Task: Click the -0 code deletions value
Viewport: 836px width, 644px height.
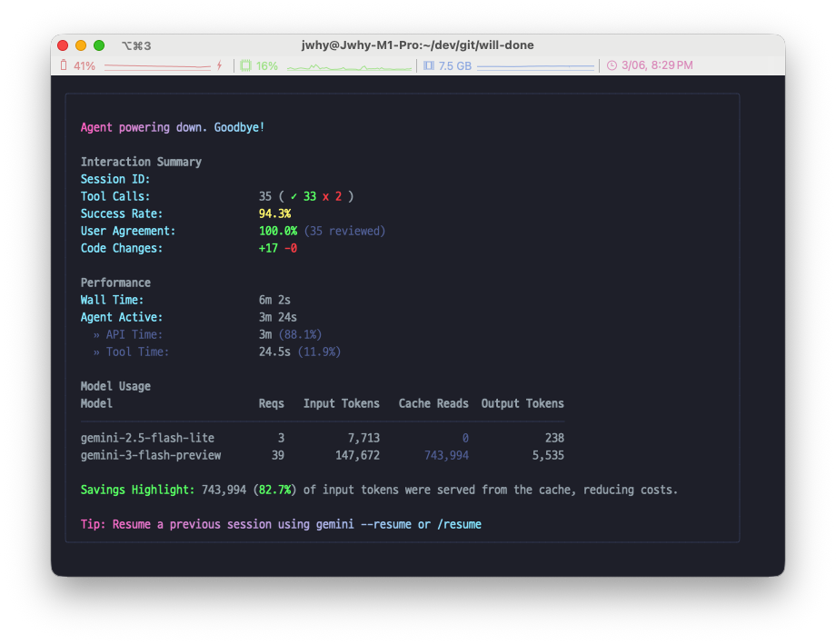Action: (291, 249)
